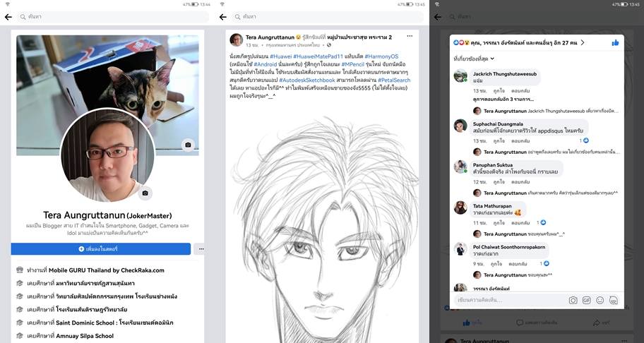The width and height of the screenshot is (644, 343).
Task: Like Pol Chaiwat Soonthornropakorn's comment
Action: pyautogui.click(x=499, y=263)
